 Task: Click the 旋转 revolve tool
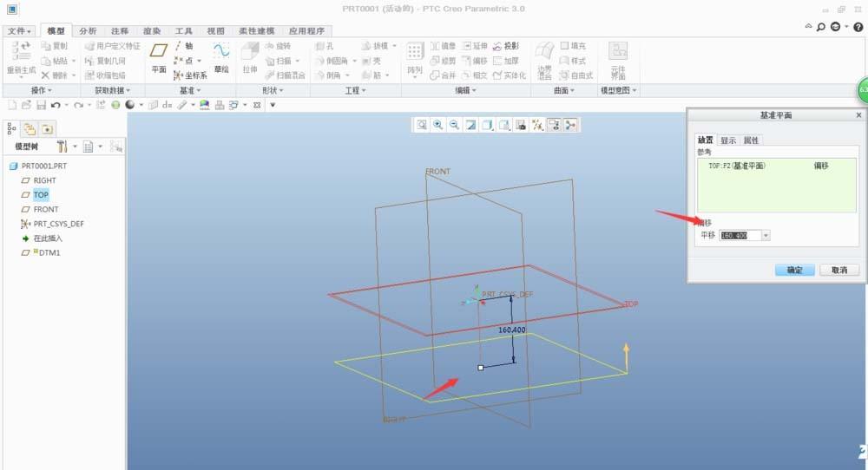(x=278, y=46)
